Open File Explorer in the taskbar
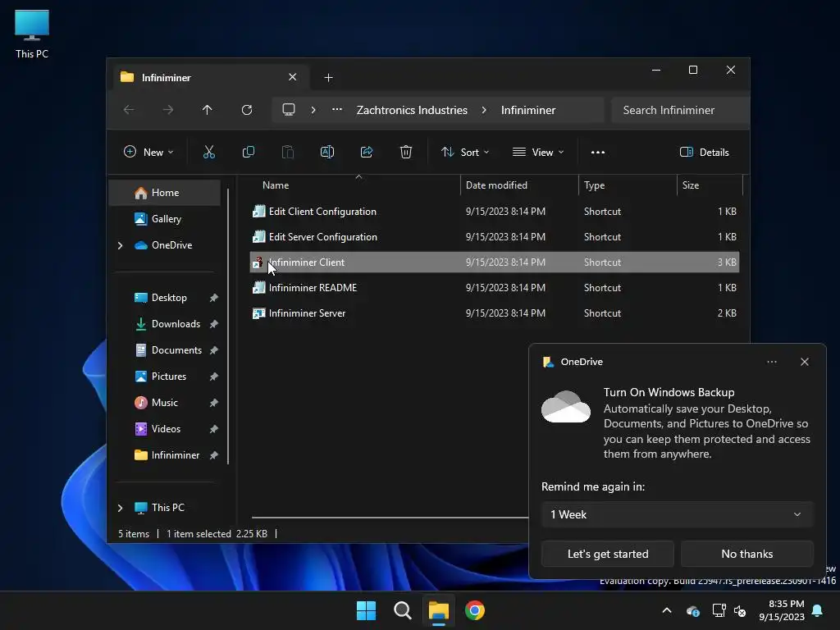The height and width of the screenshot is (630, 840). (x=438, y=610)
